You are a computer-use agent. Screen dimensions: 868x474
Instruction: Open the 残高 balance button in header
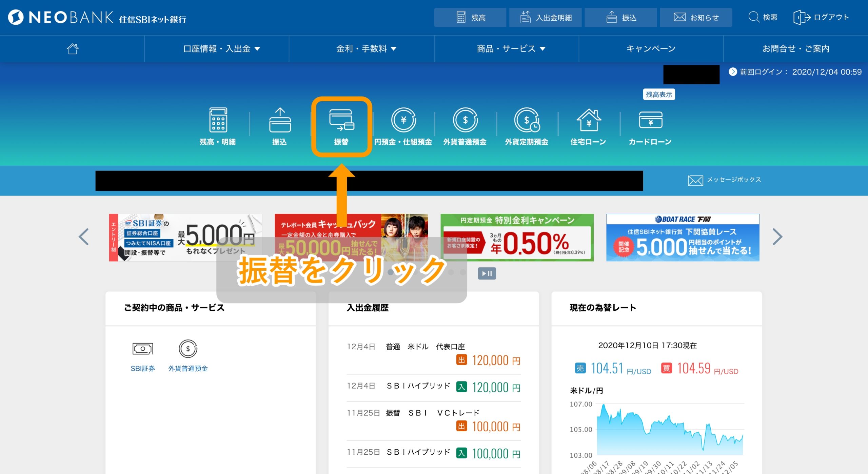tap(470, 17)
